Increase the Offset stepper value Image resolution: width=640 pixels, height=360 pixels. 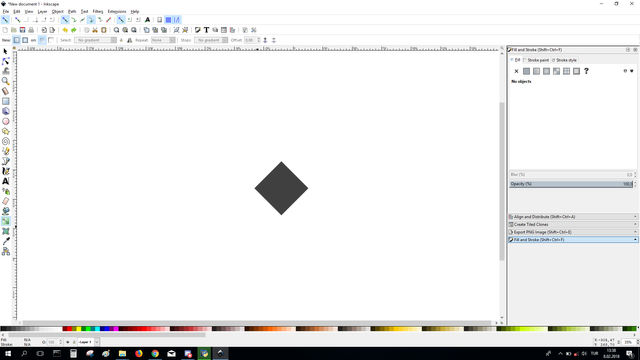click(x=258, y=39)
